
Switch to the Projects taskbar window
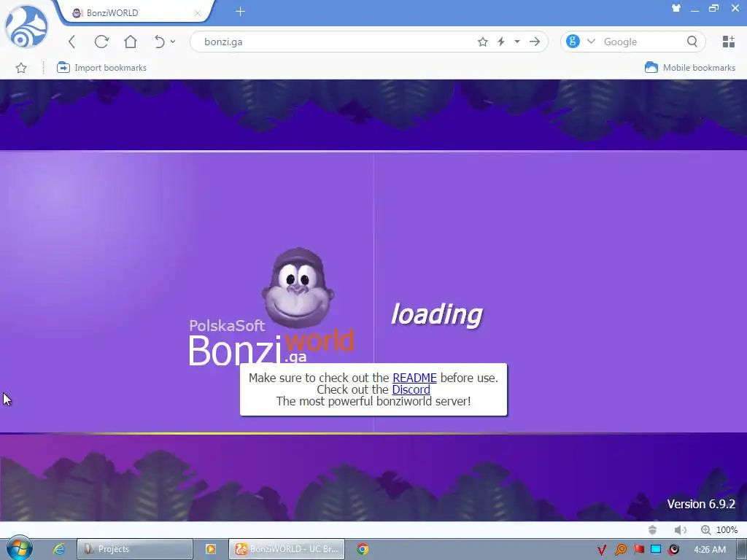pos(135,549)
